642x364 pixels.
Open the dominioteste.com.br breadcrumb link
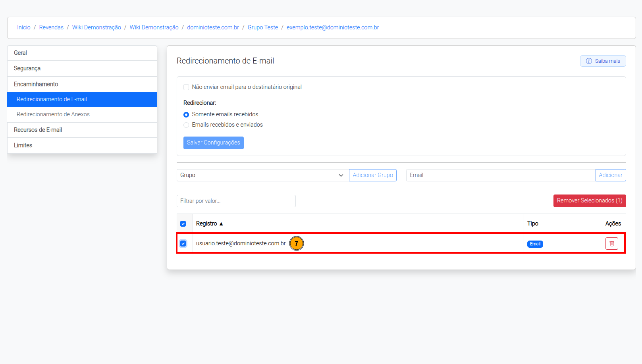[x=213, y=27]
